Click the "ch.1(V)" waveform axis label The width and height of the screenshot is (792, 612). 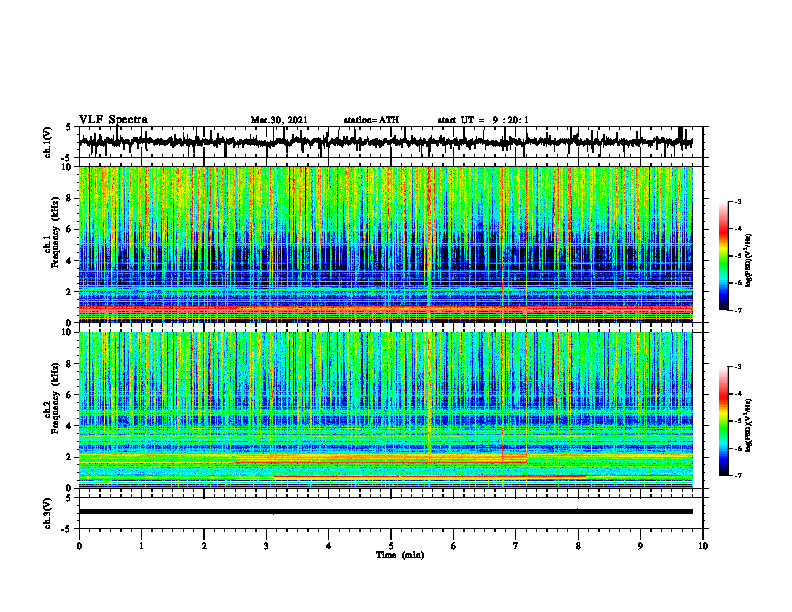(48, 142)
